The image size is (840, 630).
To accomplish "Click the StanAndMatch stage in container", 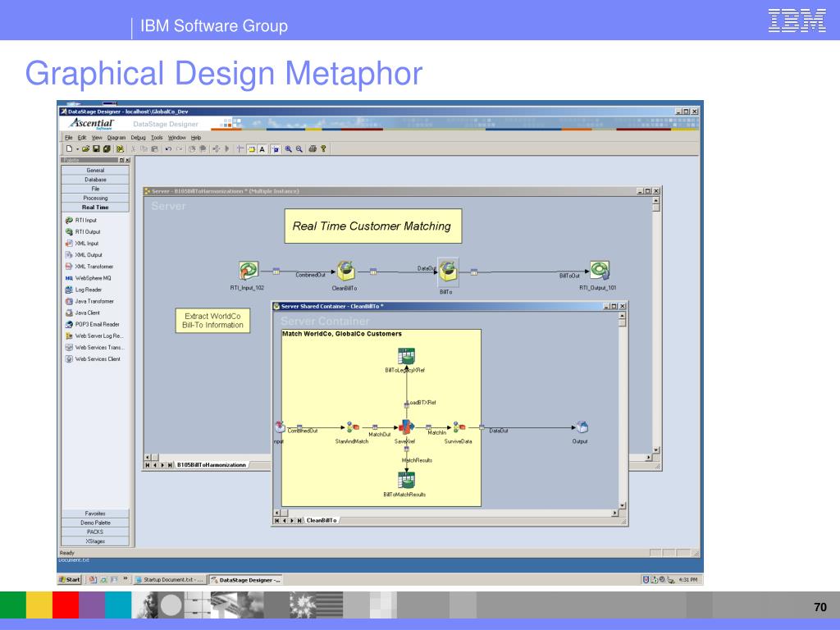I will [353, 427].
